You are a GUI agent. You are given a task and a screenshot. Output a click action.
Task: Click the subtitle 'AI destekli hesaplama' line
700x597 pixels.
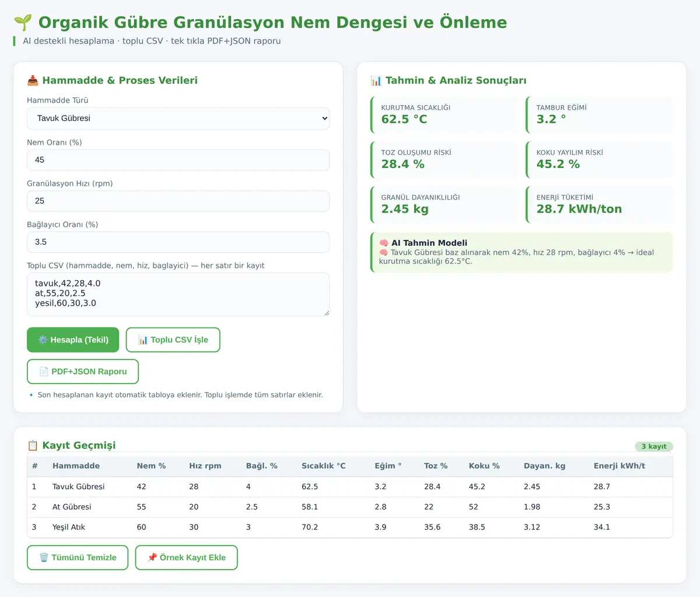click(152, 41)
